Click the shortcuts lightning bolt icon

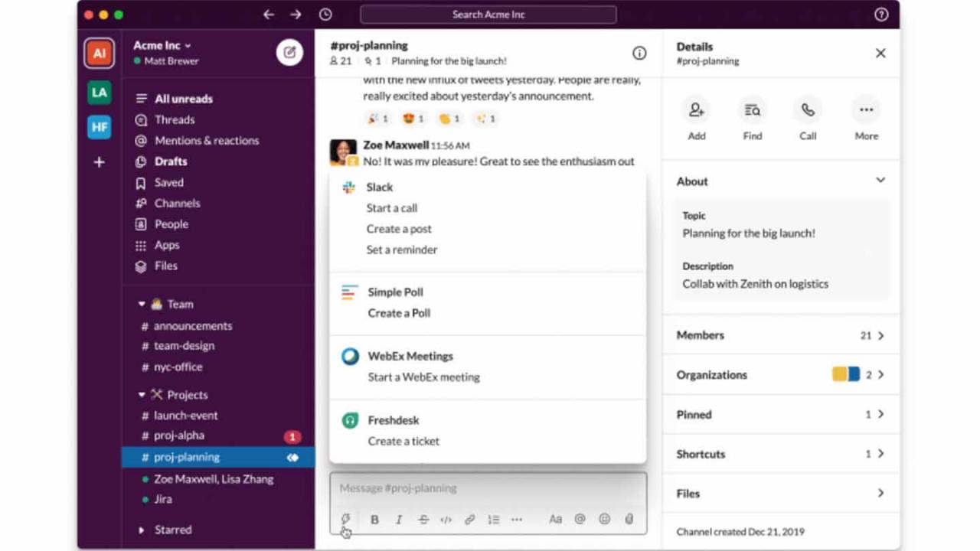(x=345, y=519)
